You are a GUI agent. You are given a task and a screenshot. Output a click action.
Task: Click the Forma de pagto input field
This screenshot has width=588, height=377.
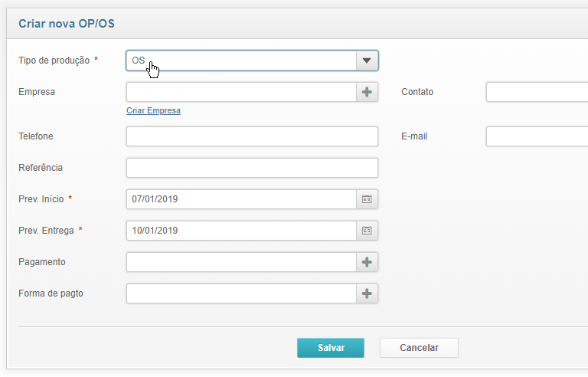(241, 293)
